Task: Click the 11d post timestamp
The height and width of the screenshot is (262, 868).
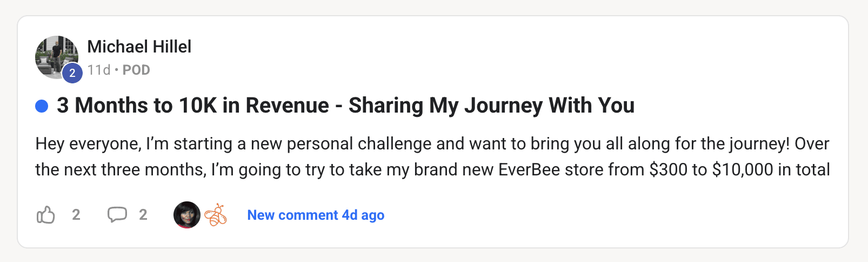Action: 98,70
